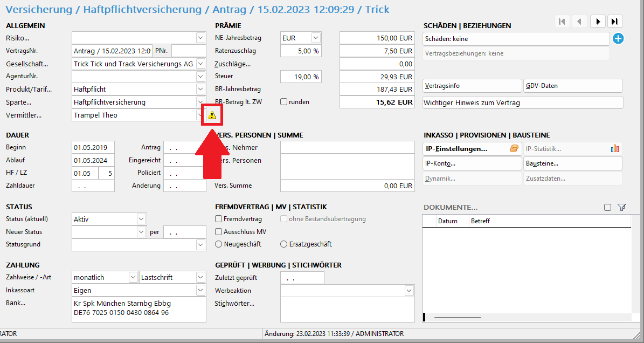Open the Vertragsinfo button
This screenshot has width=644, height=343.
click(472, 86)
